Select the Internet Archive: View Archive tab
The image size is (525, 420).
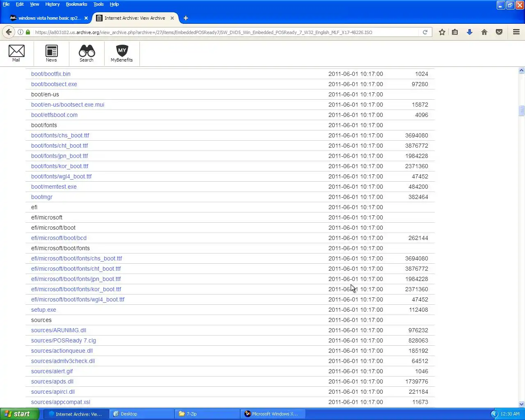tap(135, 18)
